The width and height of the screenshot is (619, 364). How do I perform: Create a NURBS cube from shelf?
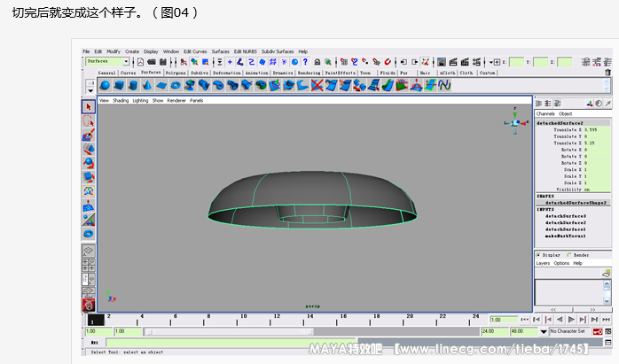click(x=119, y=85)
